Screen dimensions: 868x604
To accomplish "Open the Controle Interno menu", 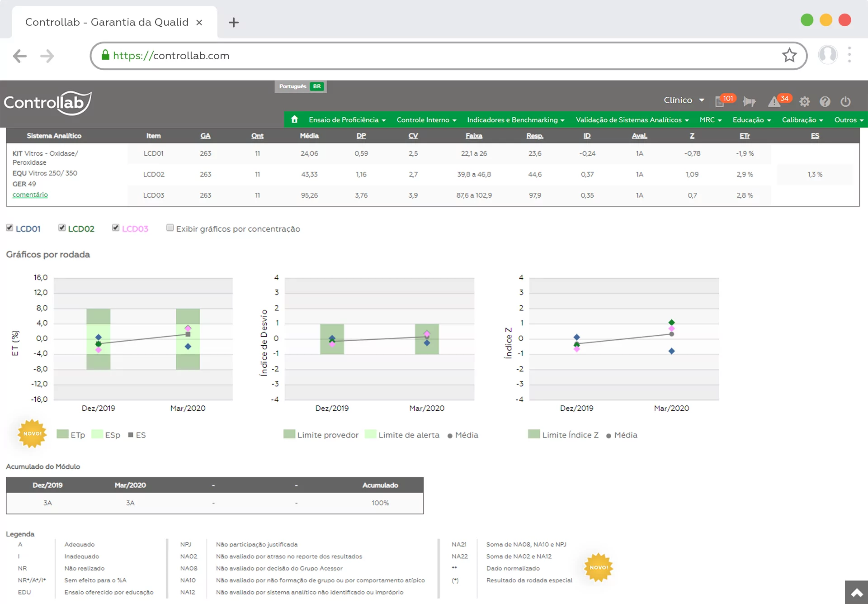I will [x=426, y=120].
